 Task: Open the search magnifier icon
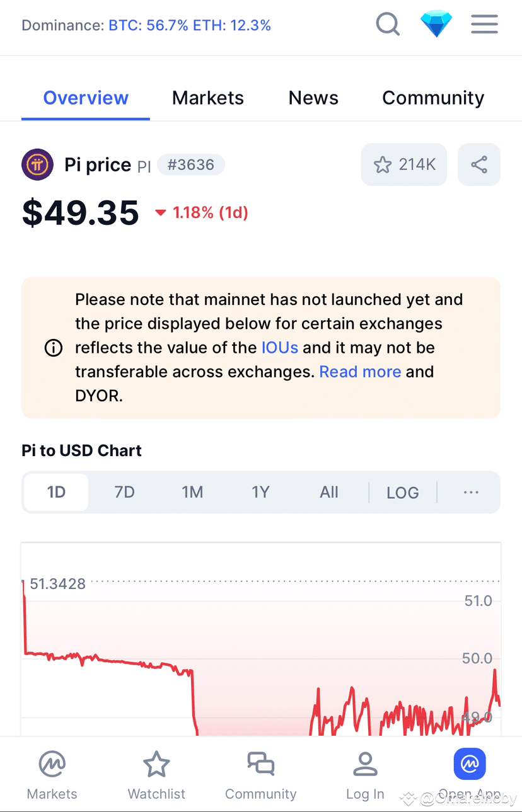[388, 25]
